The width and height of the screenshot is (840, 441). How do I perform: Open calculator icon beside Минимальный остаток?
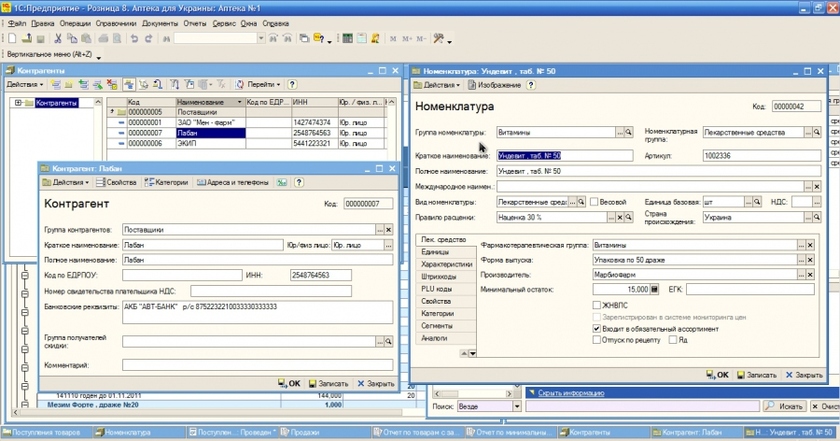coord(656,289)
